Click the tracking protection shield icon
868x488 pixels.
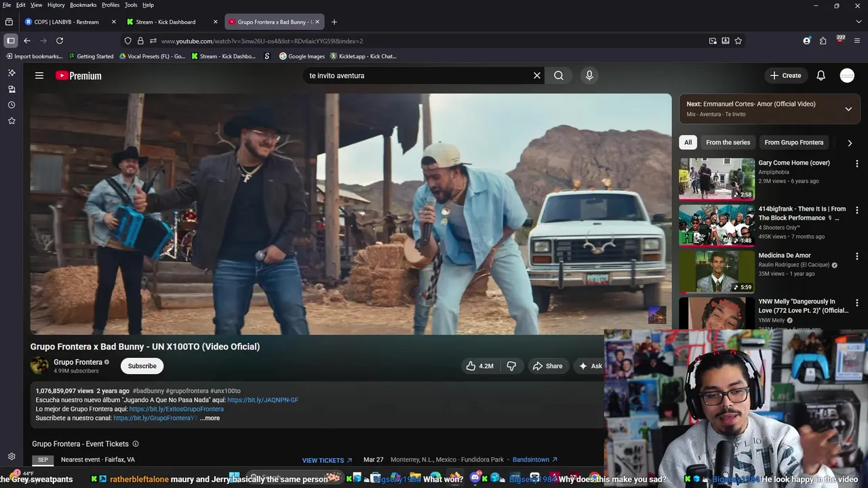tap(128, 41)
